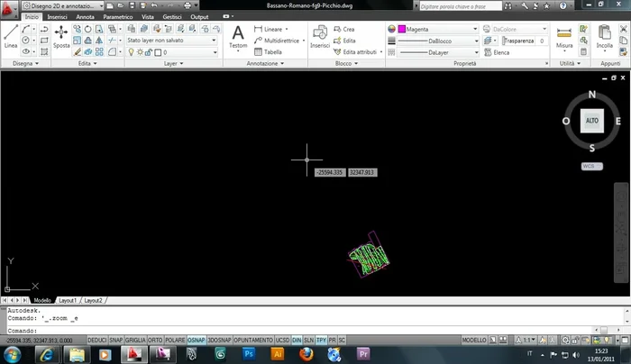The height and width of the screenshot is (364, 631).
Task: Open Firefox from the Windows taskbar
Action: coord(307,354)
